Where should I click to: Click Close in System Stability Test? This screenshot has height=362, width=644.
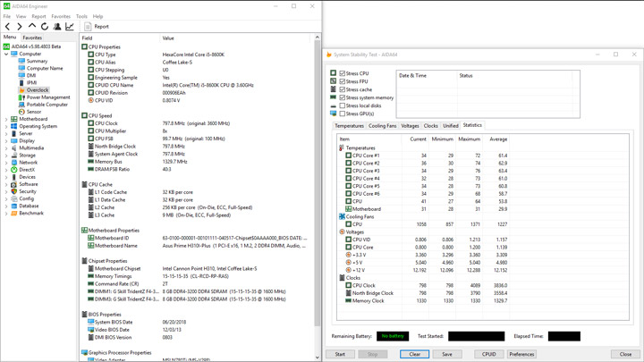[x=625, y=354]
